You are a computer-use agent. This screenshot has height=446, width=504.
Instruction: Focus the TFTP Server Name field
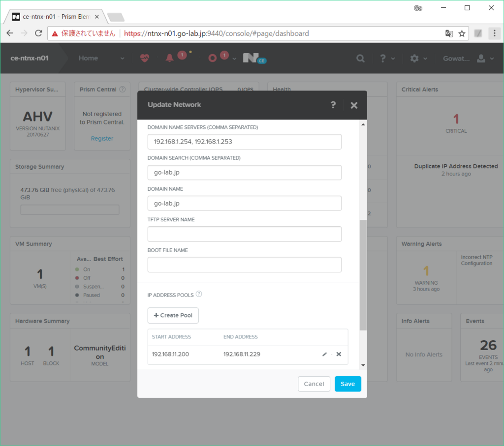[x=244, y=234]
